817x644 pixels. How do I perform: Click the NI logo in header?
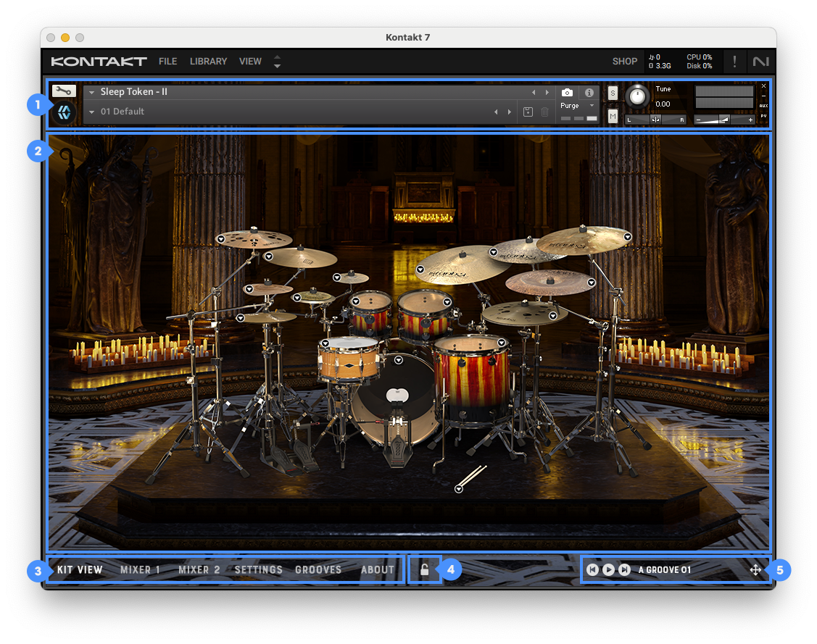pyautogui.click(x=760, y=62)
